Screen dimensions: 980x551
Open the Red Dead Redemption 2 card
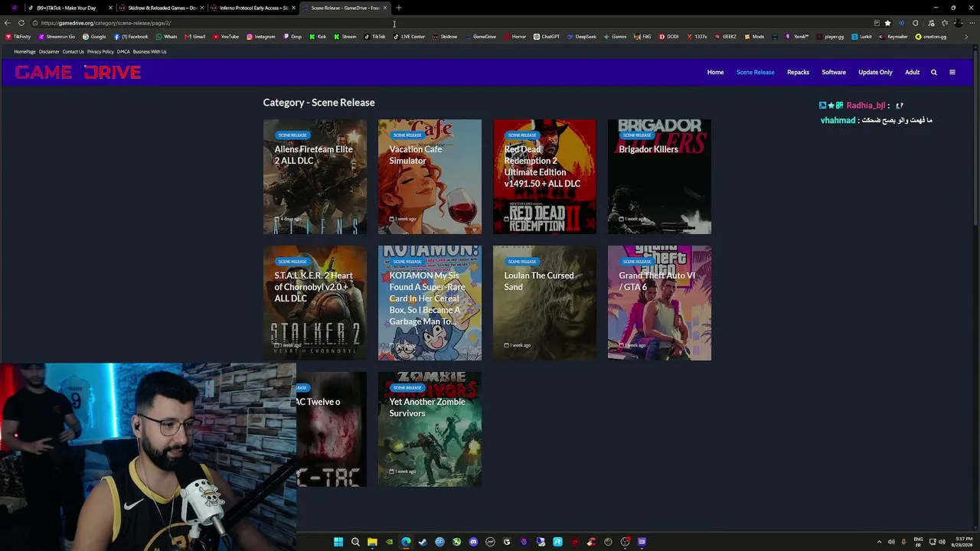(x=544, y=177)
